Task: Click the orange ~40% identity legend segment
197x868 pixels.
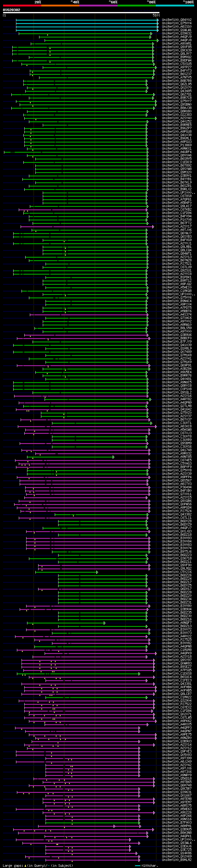Action: click(60, 6)
